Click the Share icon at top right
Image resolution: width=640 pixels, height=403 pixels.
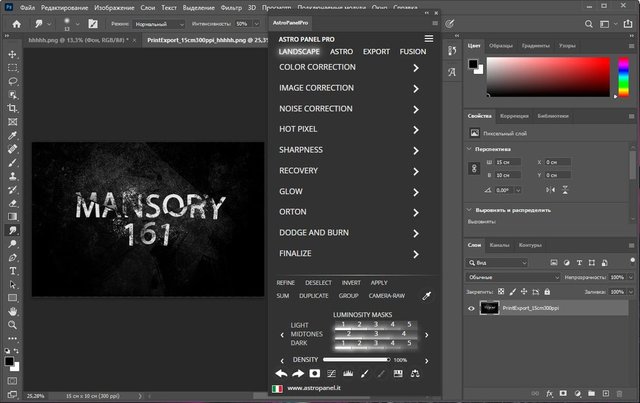(x=628, y=24)
